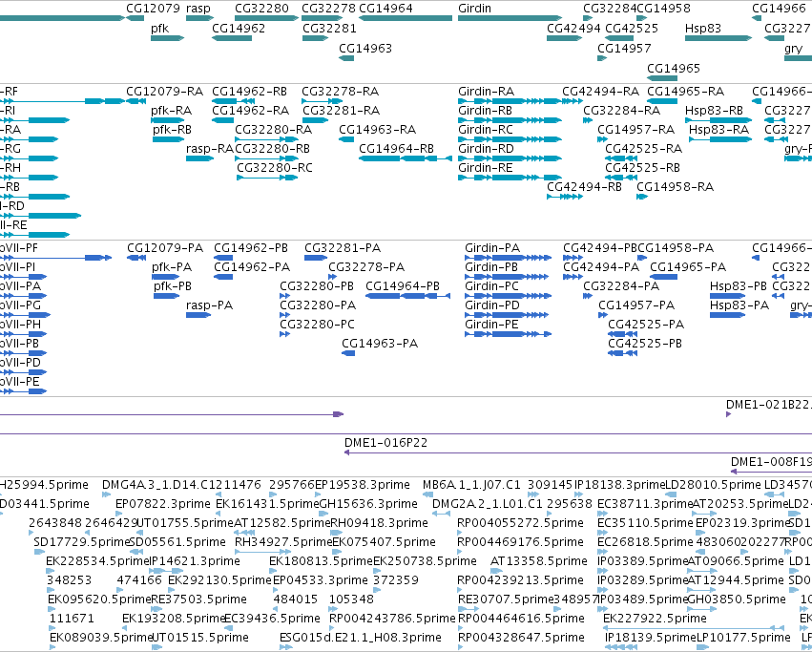
Task: Click transcript CG14964-RB
Action: (406, 158)
